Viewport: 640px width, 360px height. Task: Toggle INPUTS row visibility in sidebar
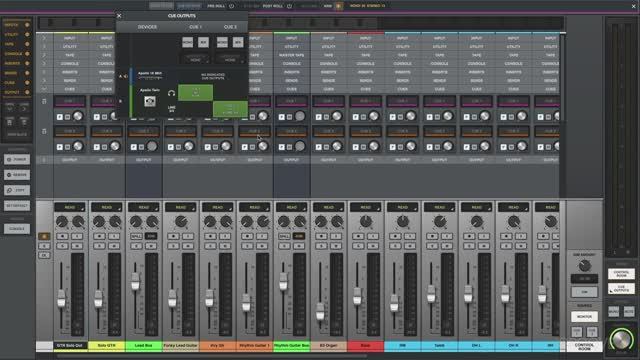tap(27, 25)
